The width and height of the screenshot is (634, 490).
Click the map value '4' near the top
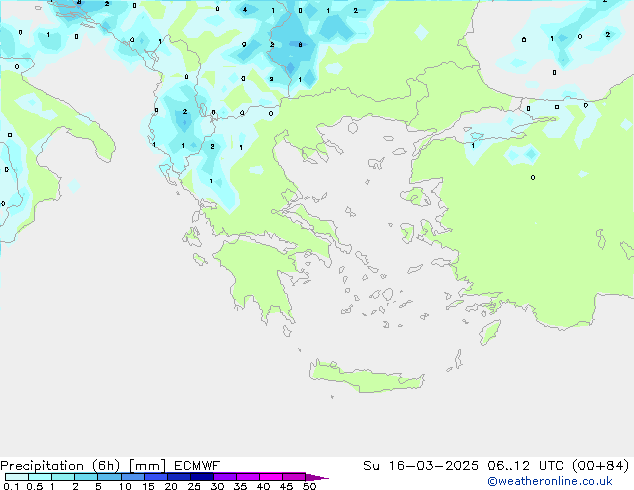[x=245, y=9]
